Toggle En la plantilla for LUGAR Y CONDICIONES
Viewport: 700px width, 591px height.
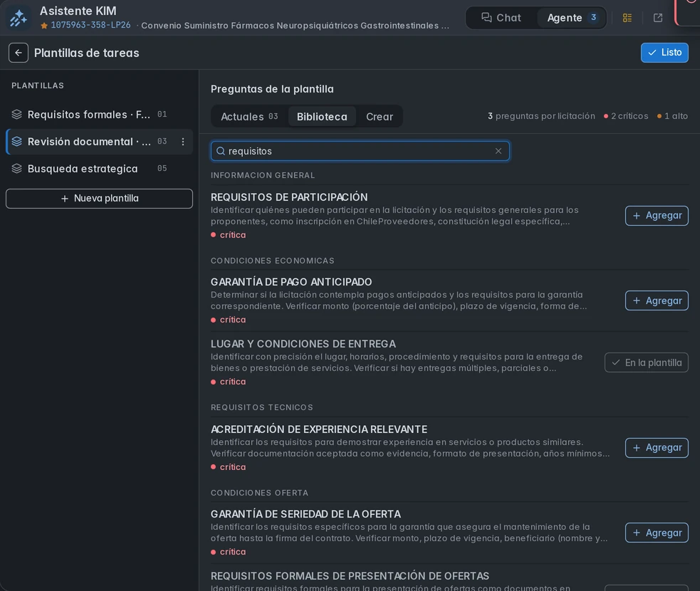(x=646, y=362)
